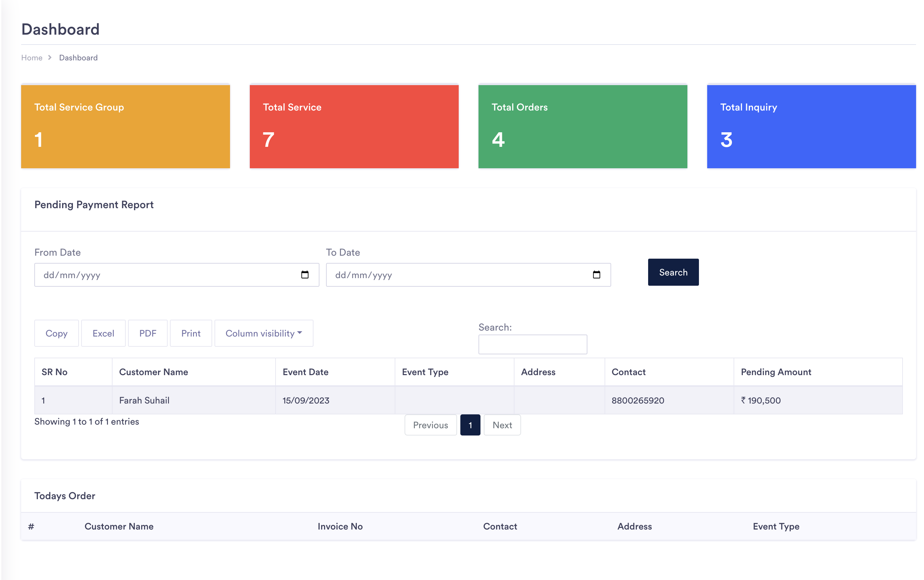Click the ₹ 190,500 pending amount

[x=761, y=400]
